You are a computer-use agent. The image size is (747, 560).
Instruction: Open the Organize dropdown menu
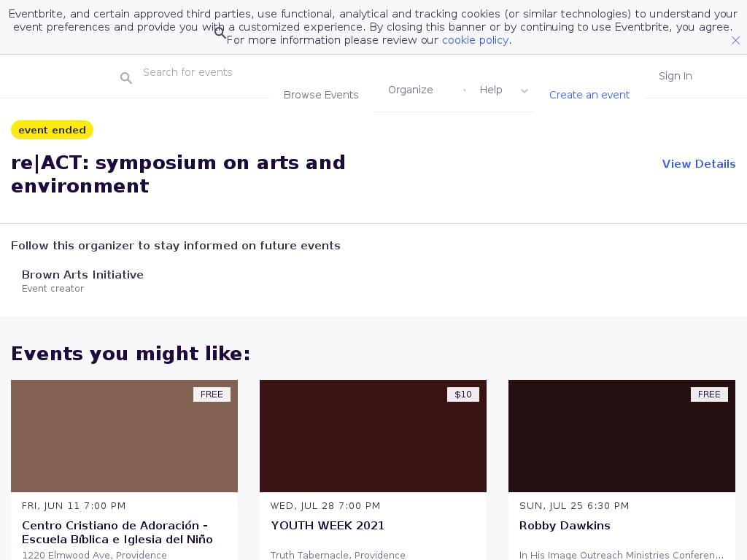pyautogui.click(x=410, y=90)
